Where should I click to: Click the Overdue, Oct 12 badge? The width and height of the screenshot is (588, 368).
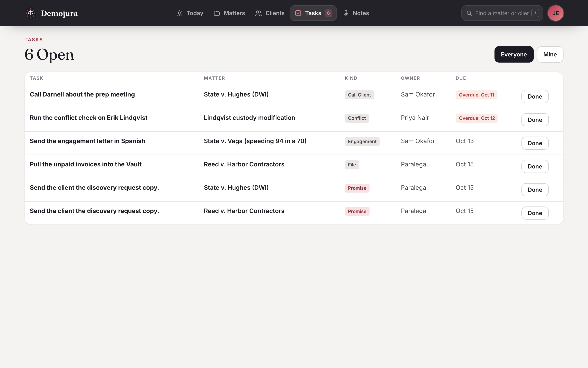(x=477, y=118)
